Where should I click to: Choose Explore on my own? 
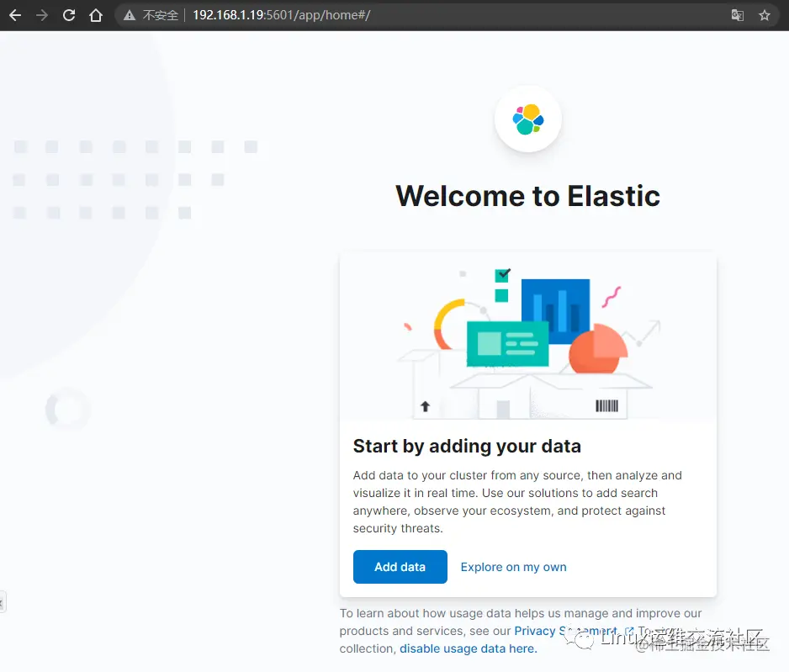[513, 567]
